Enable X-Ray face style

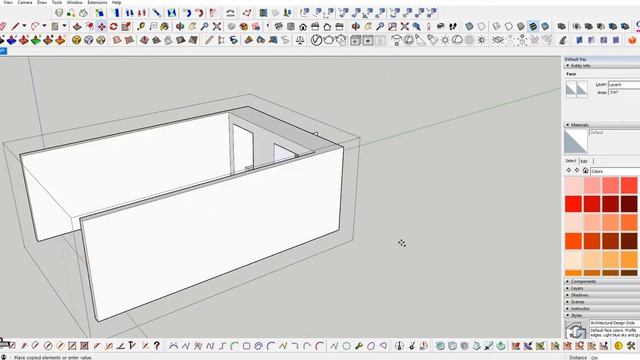coord(469,27)
